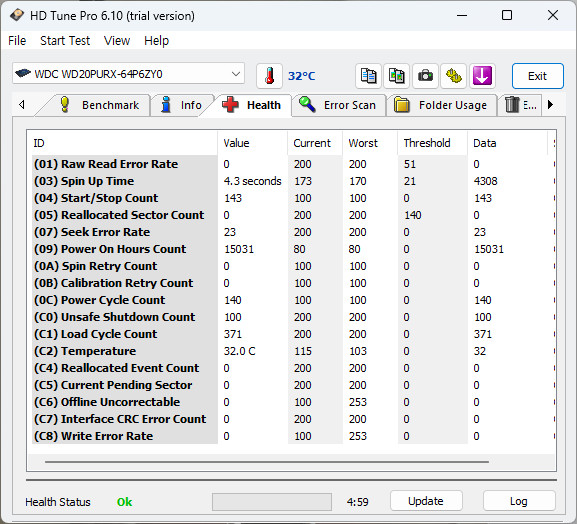577x524 pixels.
Task: Select the Start/Stop Count row
Action: [293, 198]
